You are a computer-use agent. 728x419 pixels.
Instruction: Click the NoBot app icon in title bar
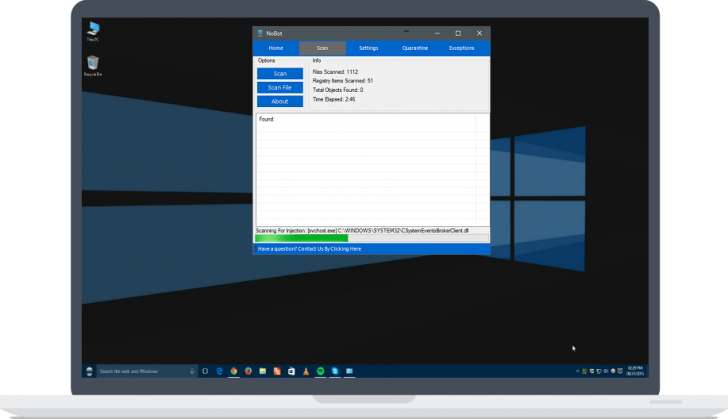(260, 33)
